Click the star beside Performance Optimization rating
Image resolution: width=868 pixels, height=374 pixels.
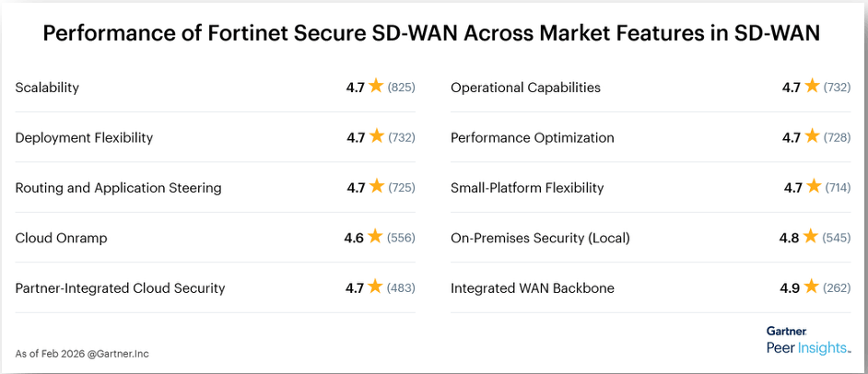pos(812,136)
